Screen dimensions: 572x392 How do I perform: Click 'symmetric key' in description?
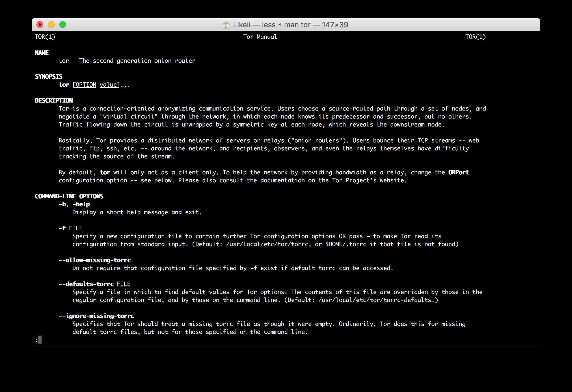click(255, 124)
